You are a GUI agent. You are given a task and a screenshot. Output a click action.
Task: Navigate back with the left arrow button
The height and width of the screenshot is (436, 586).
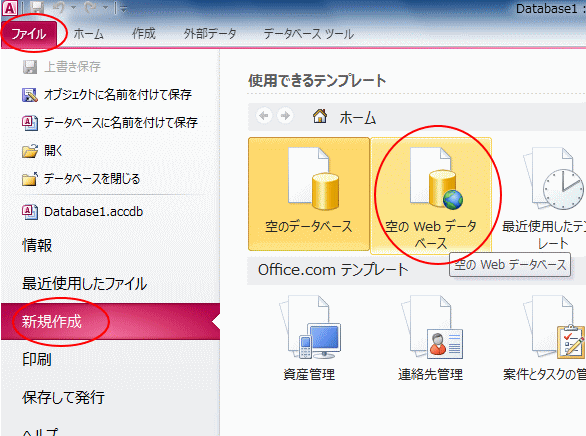pyautogui.click(x=264, y=116)
